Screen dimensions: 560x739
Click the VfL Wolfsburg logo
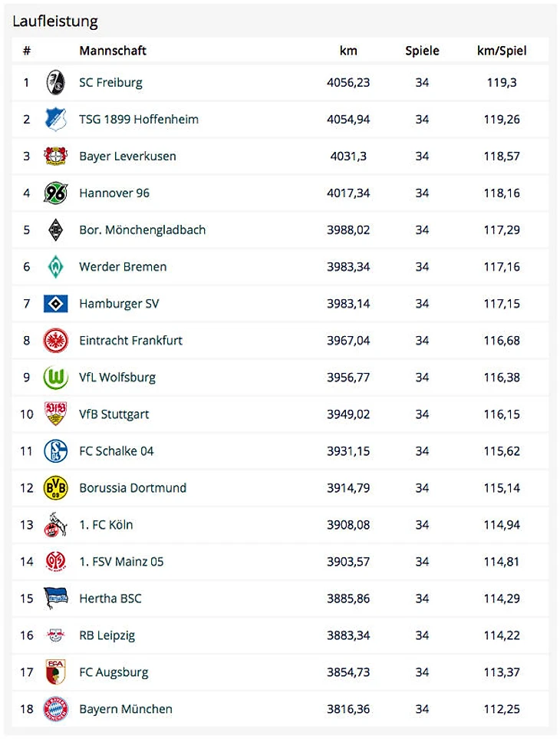[55, 377]
